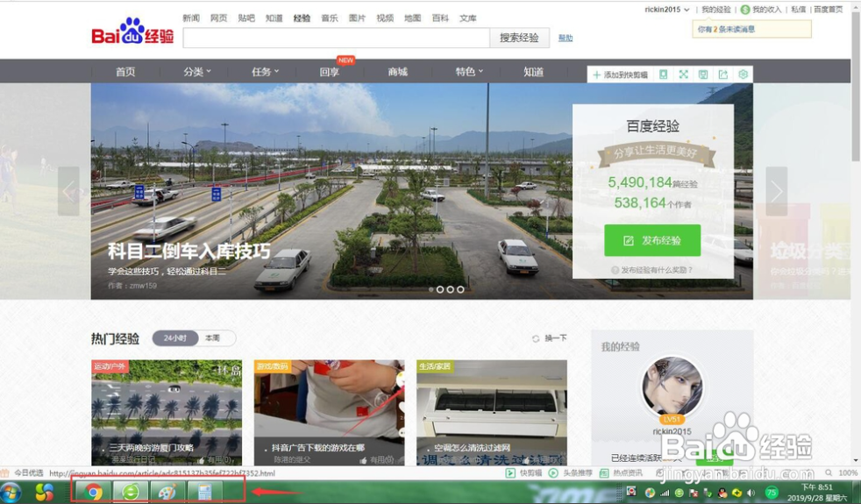Click the zoom magnifier at 100%
The image size is (861, 504).
829,472
